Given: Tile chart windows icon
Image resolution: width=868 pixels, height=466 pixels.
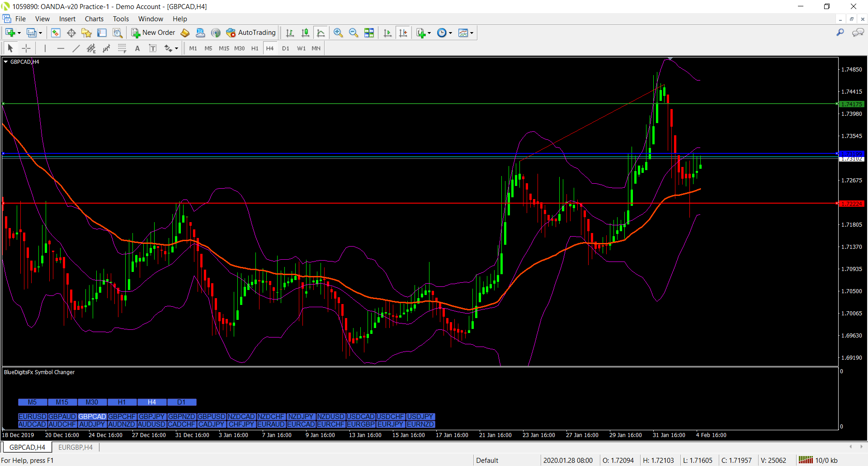Looking at the screenshot, I should click(369, 33).
